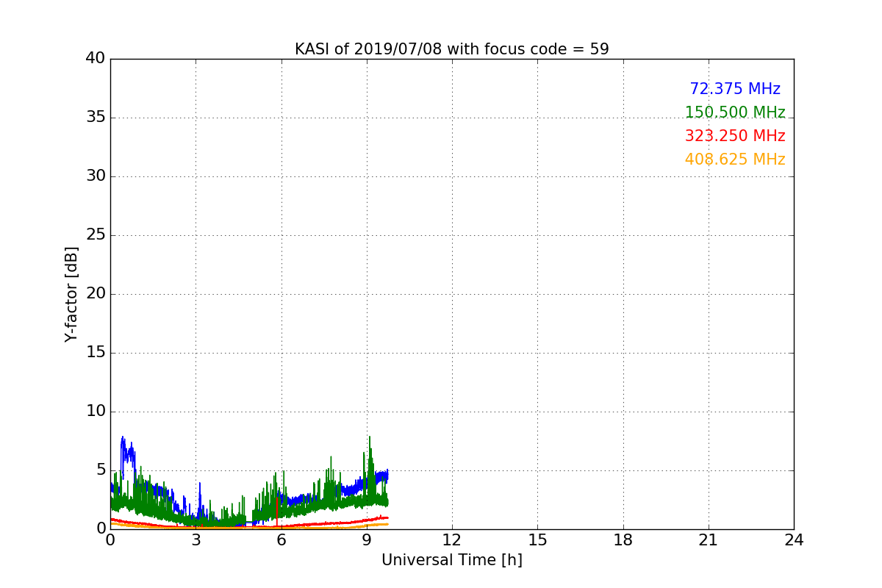882x588 pixels.
Task: Select the blue 72.375 MHz legend label
Action: tap(734, 89)
